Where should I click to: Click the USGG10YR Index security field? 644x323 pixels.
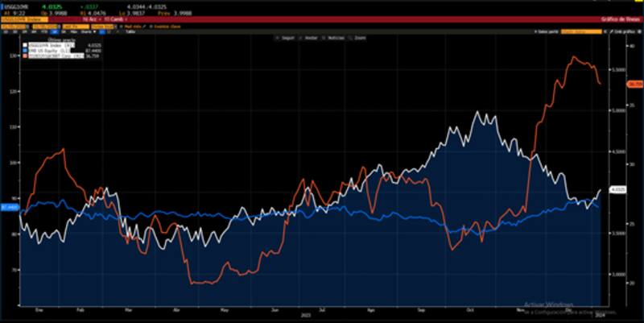pos(20,19)
